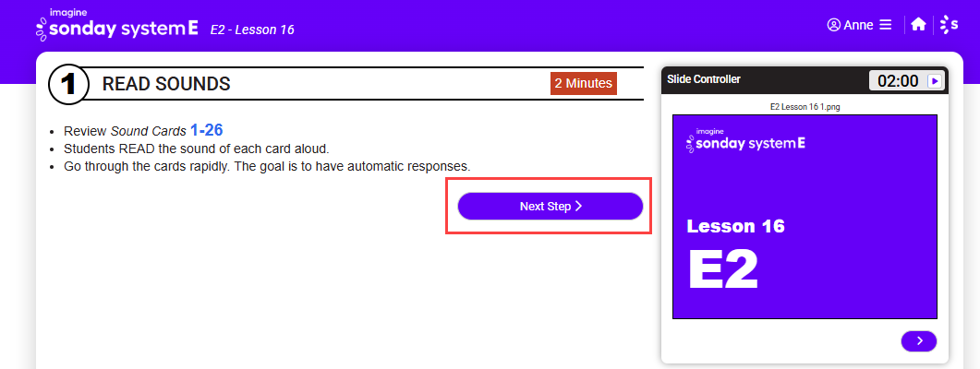980x369 pixels.
Task: Open the Sound Cards 1-26 link
Action: 206,130
